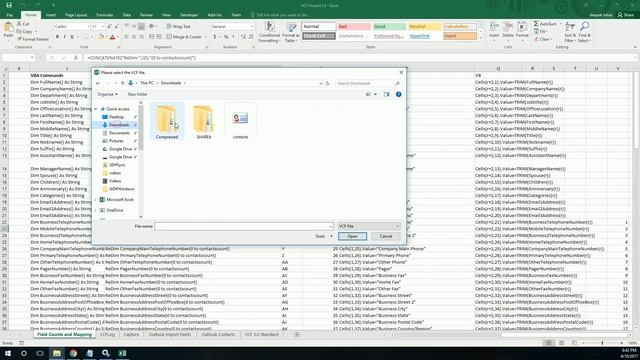Toggle Underline formatting in Excel ribbon

72,37
